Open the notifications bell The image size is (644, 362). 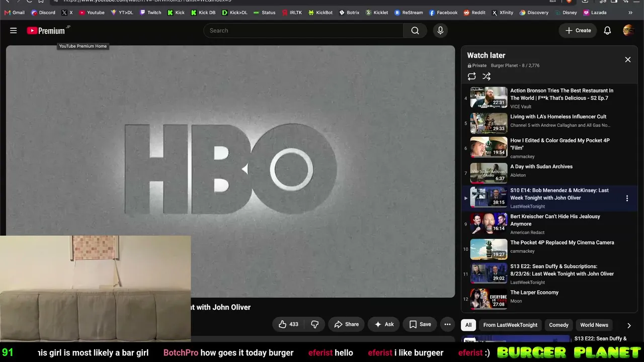(x=607, y=31)
